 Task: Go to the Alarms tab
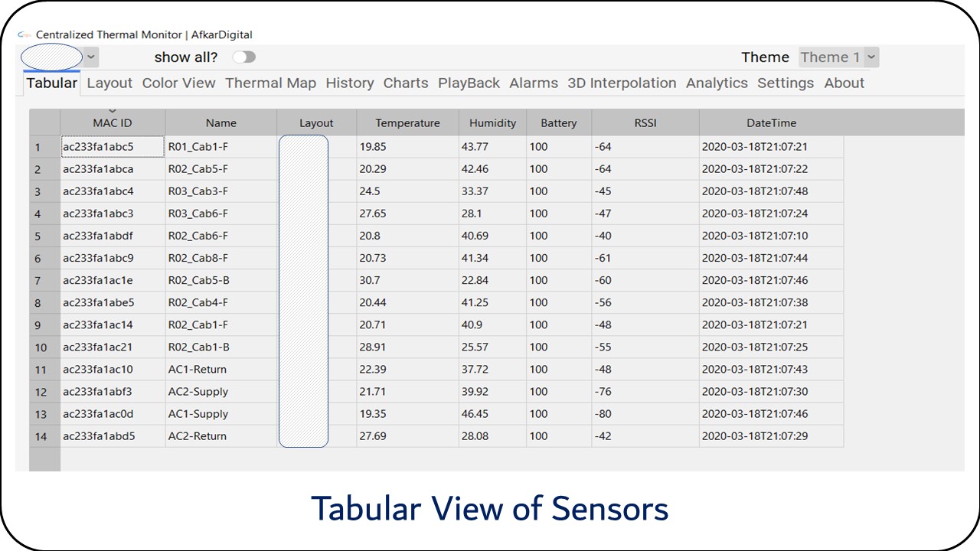[x=534, y=83]
